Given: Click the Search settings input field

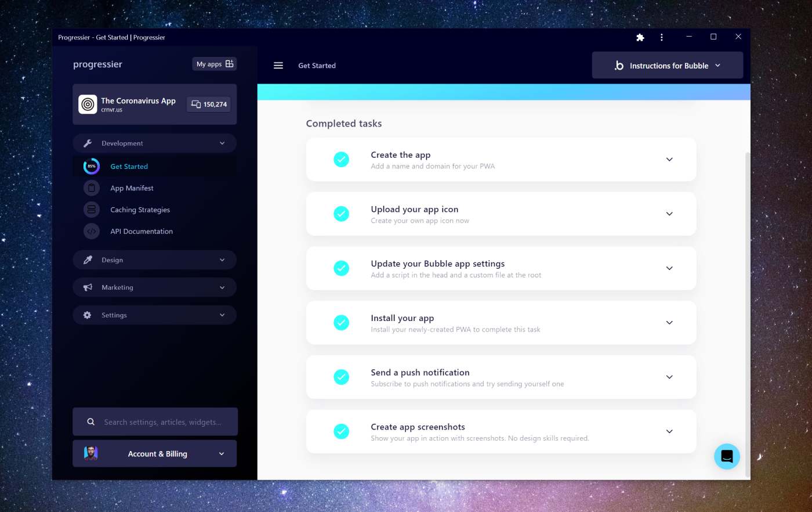Looking at the screenshot, I should pyautogui.click(x=155, y=421).
